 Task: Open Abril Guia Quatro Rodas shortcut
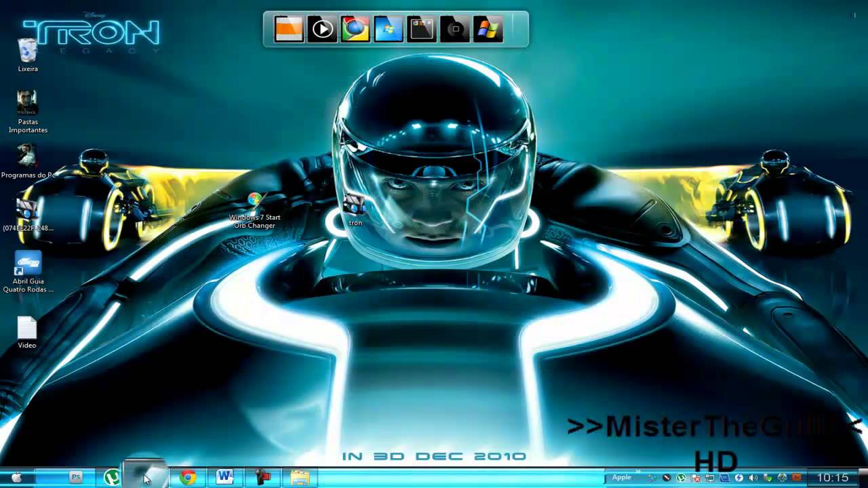(28, 272)
